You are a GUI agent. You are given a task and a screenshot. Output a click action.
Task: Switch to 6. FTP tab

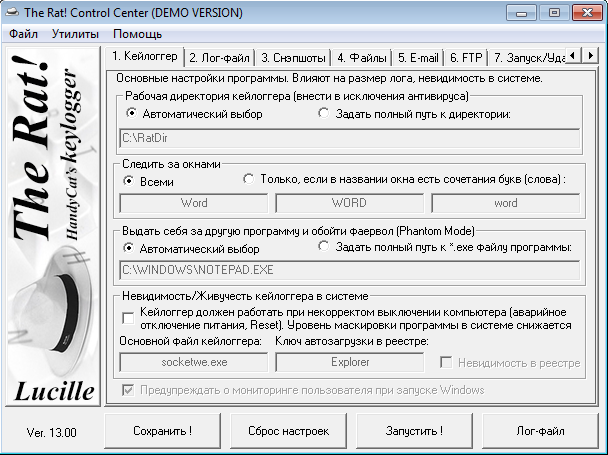click(x=466, y=58)
